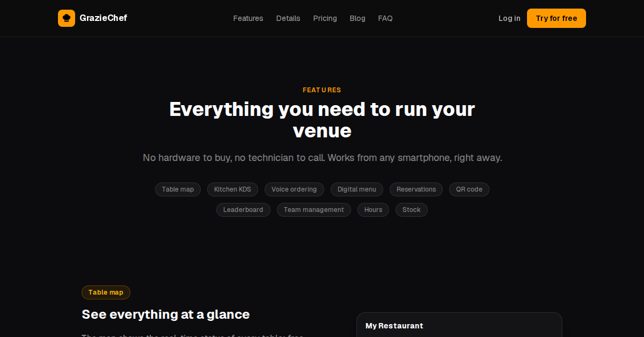
Task: Jump to the Stock feature pill
Action: pos(412,210)
